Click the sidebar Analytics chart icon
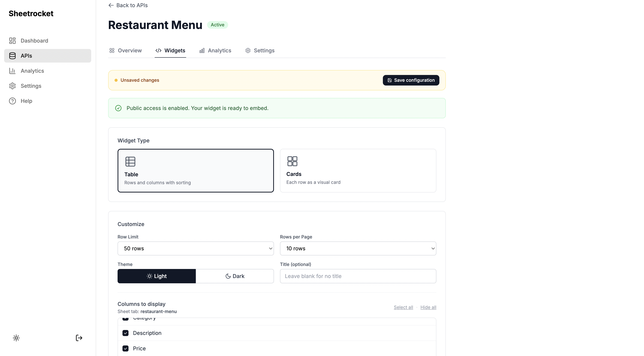644x356 pixels. point(12,71)
